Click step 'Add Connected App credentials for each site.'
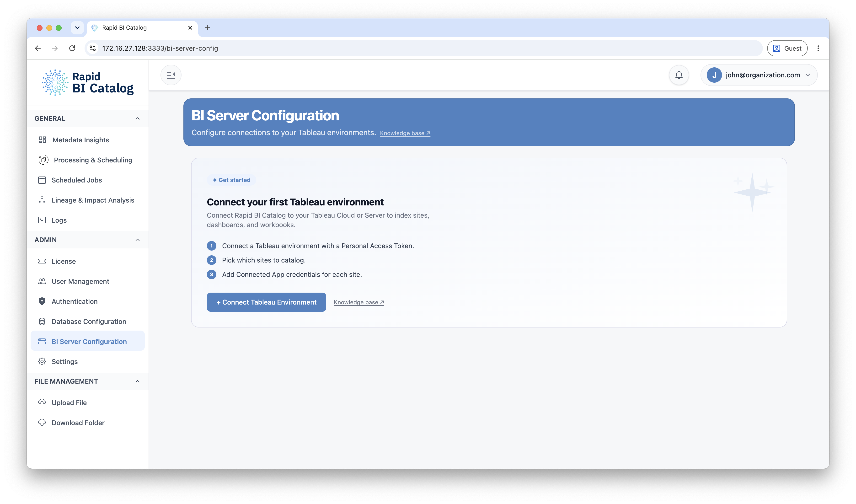 click(x=292, y=274)
